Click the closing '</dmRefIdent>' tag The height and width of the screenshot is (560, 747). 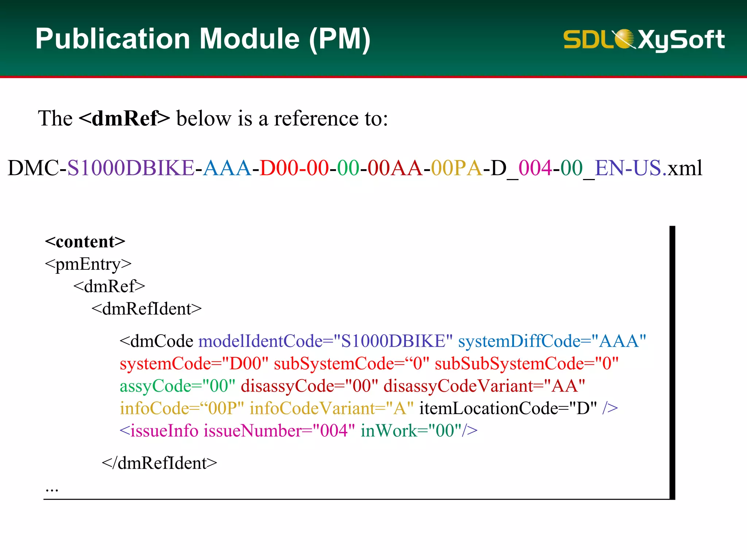pyautogui.click(x=159, y=463)
